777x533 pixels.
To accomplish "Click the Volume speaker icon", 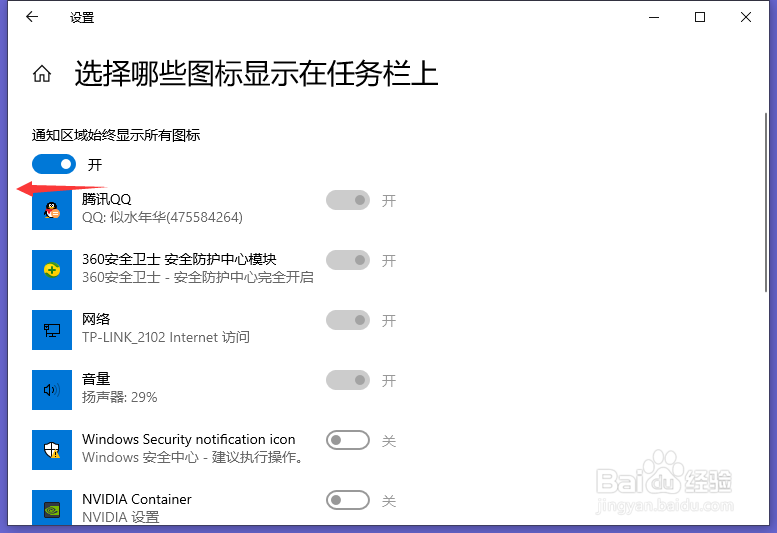I will 52,390.
